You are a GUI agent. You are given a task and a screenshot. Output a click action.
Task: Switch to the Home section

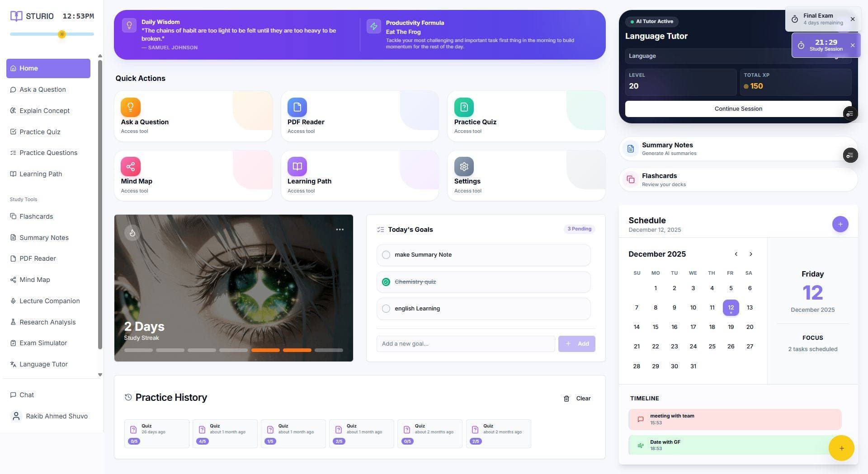48,68
